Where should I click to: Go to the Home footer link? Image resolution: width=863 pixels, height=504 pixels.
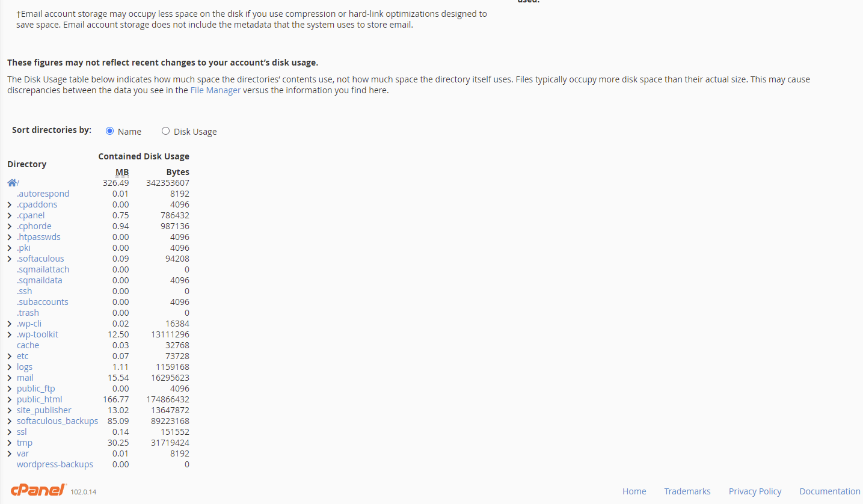(634, 491)
